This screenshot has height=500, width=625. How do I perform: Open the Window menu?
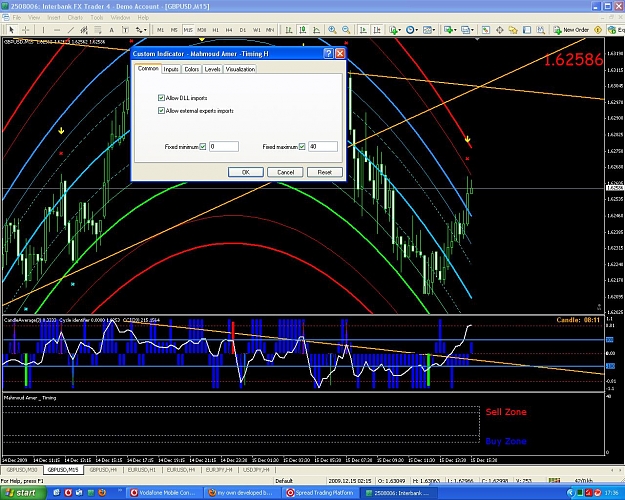click(120, 18)
